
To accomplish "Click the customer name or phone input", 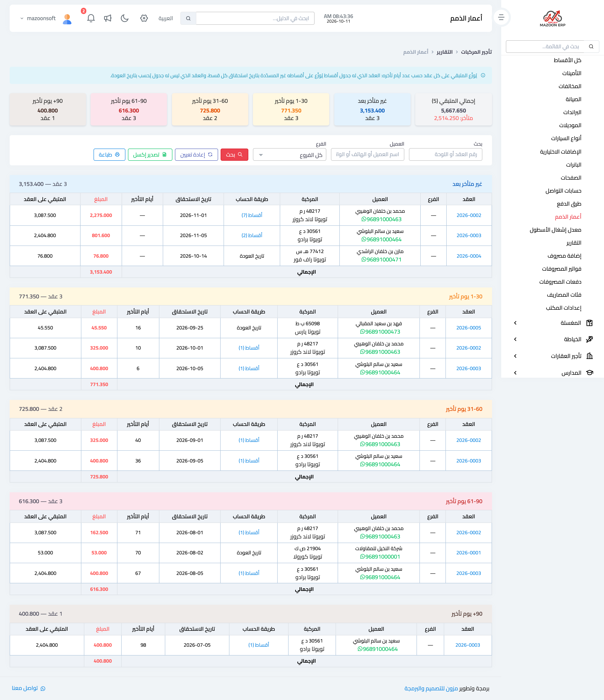I will click(x=368, y=155).
